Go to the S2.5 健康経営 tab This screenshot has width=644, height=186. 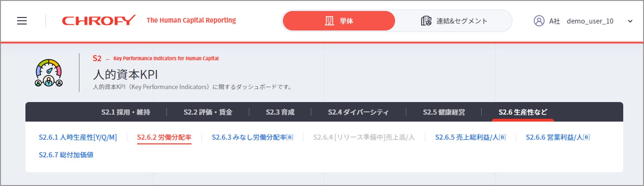coord(444,112)
